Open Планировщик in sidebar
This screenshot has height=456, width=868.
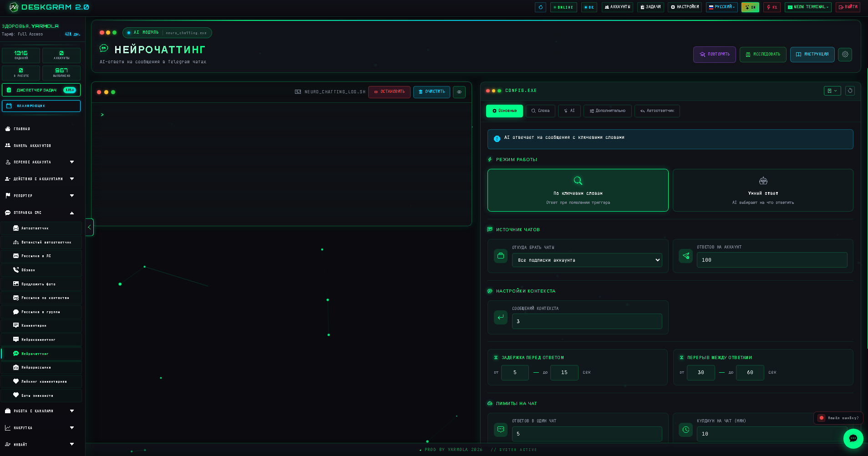(41, 106)
